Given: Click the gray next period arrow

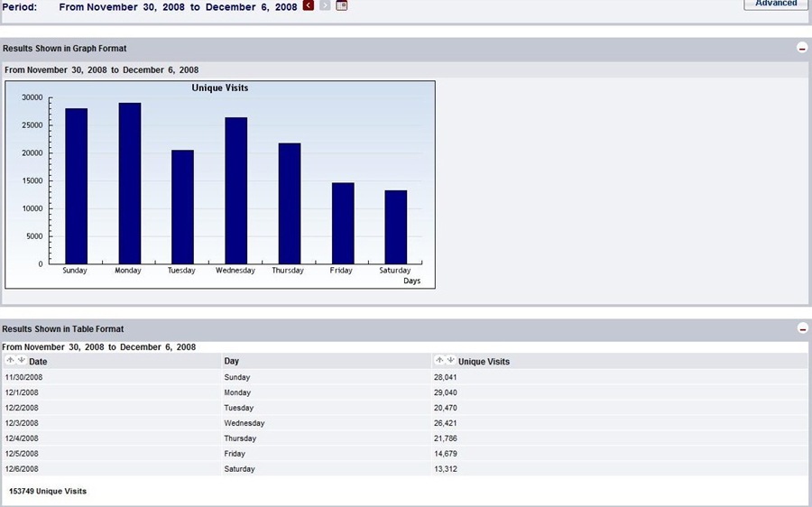Looking at the screenshot, I should [x=325, y=5].
